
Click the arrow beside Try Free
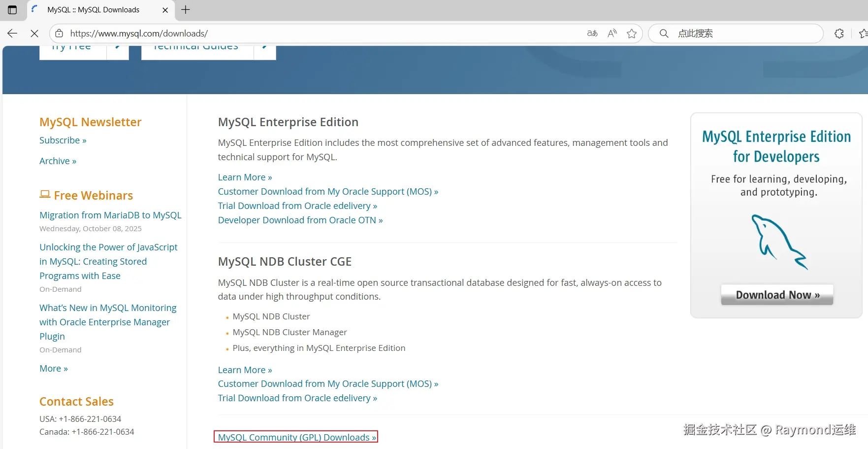118,52
